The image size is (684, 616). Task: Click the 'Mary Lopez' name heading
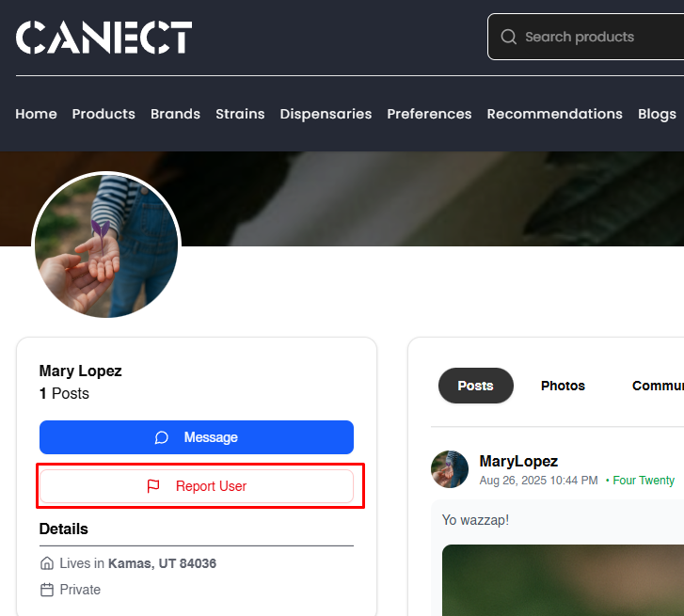80,371
